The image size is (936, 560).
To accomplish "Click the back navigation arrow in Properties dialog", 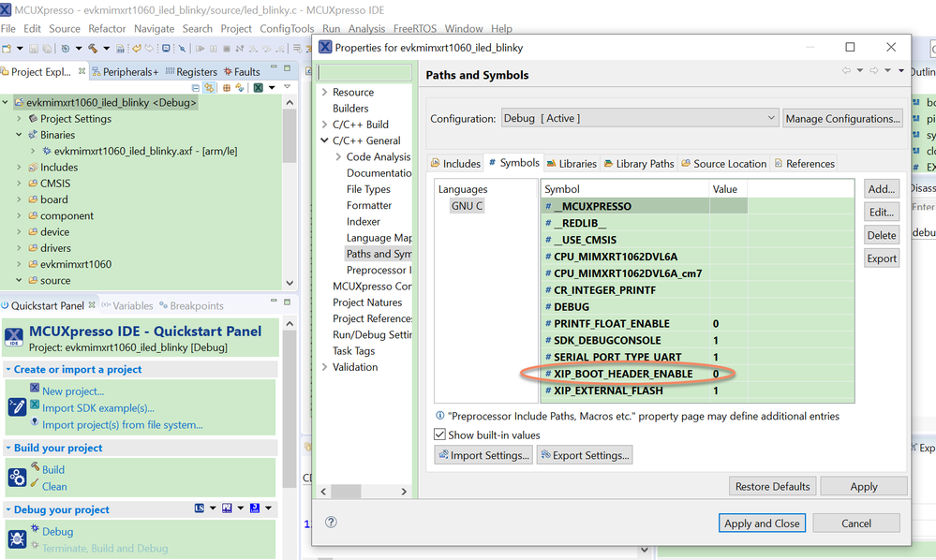I will [x=846, y=70].
